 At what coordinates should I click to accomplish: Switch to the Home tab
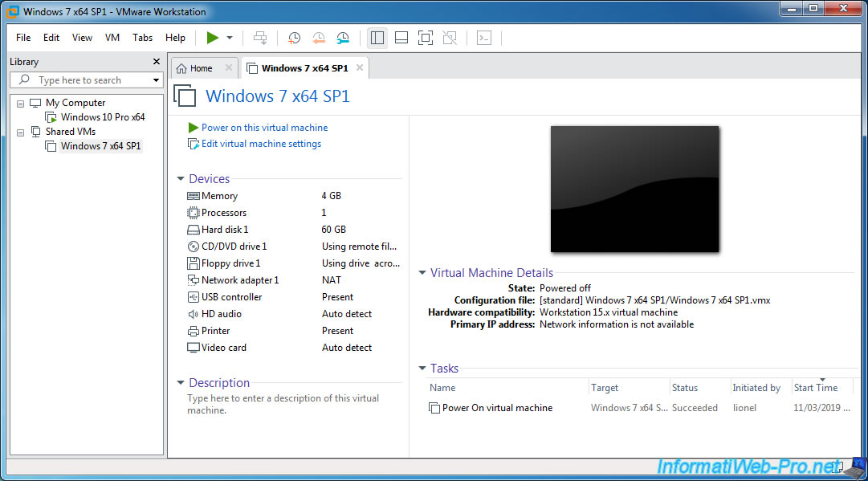tap(201, 68)
